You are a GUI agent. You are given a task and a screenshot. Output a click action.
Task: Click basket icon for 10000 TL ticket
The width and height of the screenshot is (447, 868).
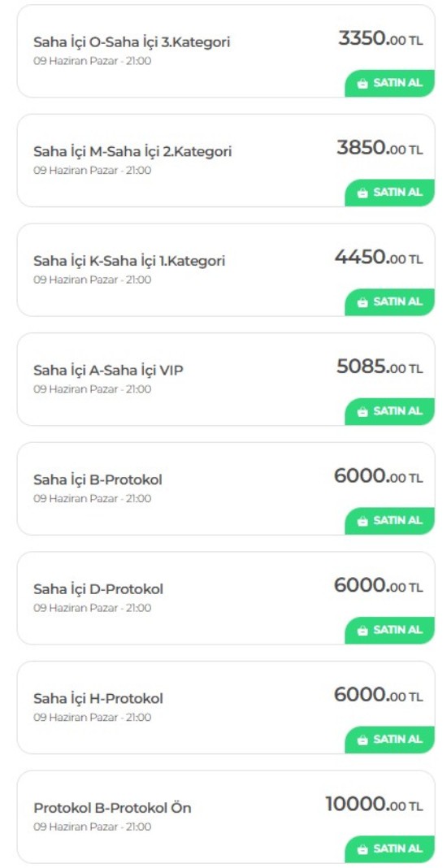pyautogui.click(x=362, y=850)
